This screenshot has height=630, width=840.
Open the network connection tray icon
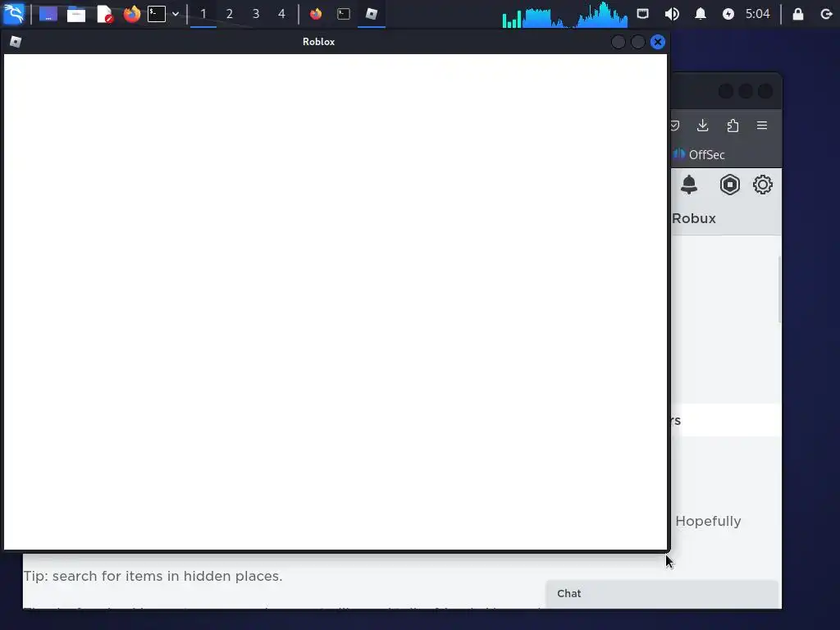(642, 14)
